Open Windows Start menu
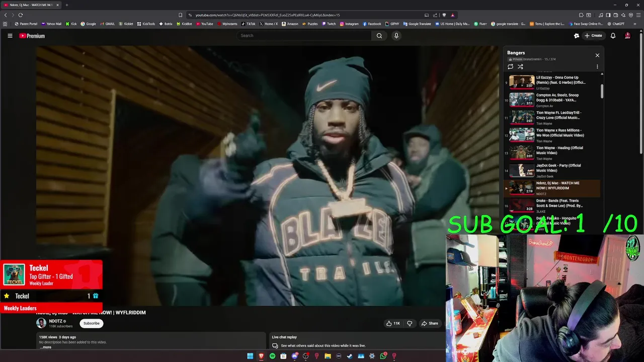The width and height of the screenshot is (644, 362). click(250, 356)
